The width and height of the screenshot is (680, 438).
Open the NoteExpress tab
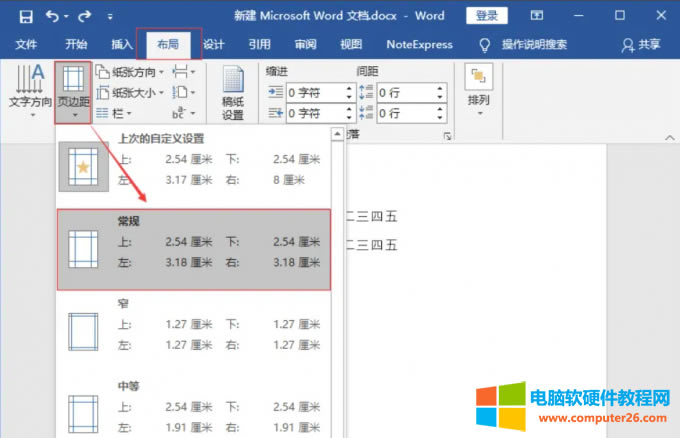coord(419,44)
